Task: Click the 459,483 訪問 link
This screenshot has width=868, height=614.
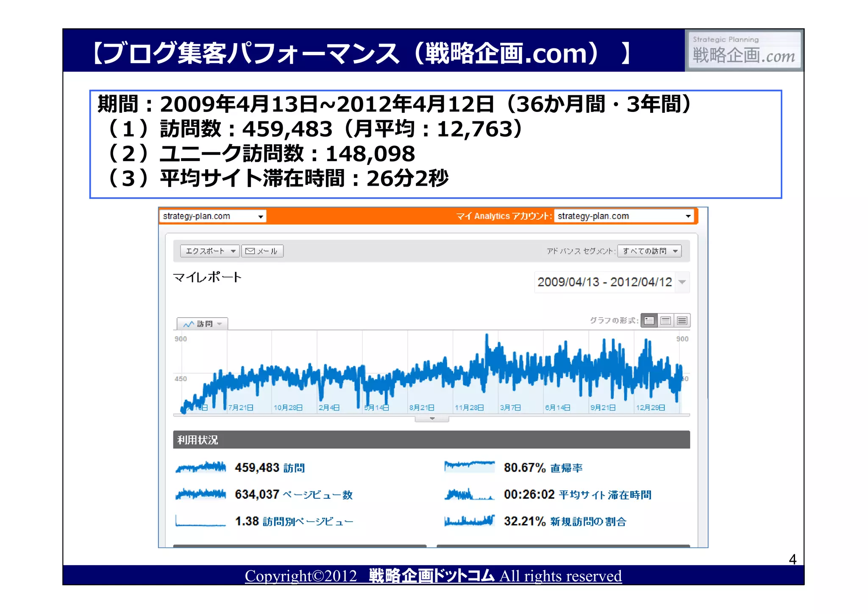Action: (270, 468)
